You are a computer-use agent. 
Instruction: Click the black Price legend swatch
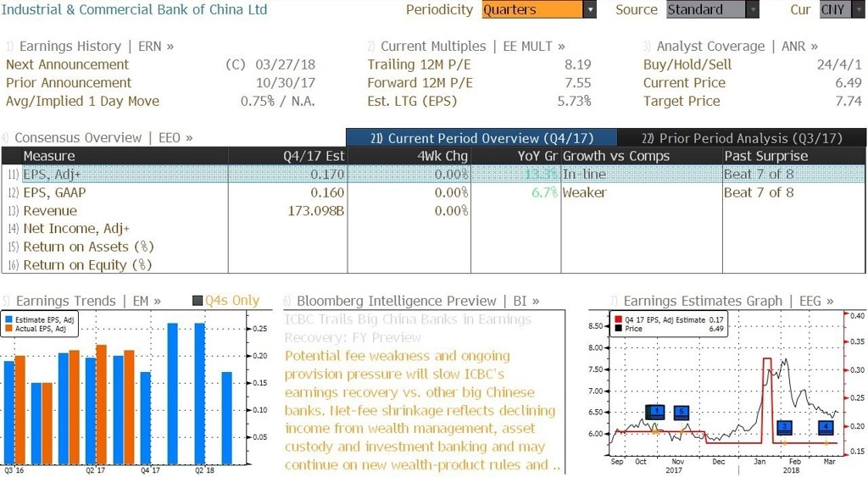tap(618, 329)
